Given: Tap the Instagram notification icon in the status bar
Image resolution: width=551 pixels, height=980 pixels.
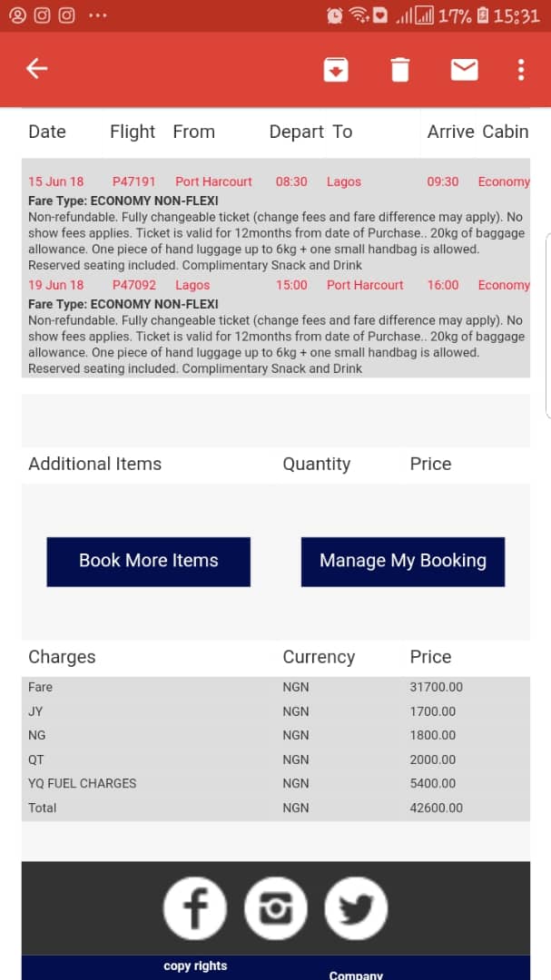Looking at the screenshot, I should point(42,15).
